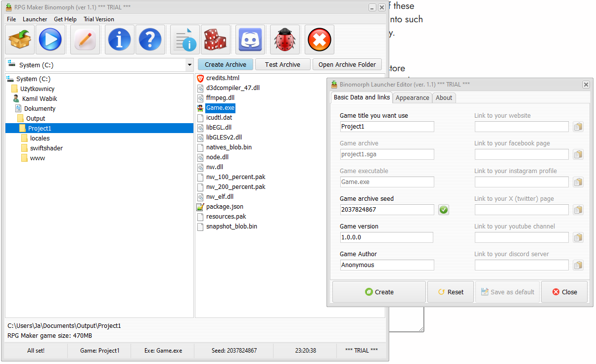The height and width of the screenshot is (364, 596).
Task: Switch to the Appearance tab
Action: [x=413, y=98]
